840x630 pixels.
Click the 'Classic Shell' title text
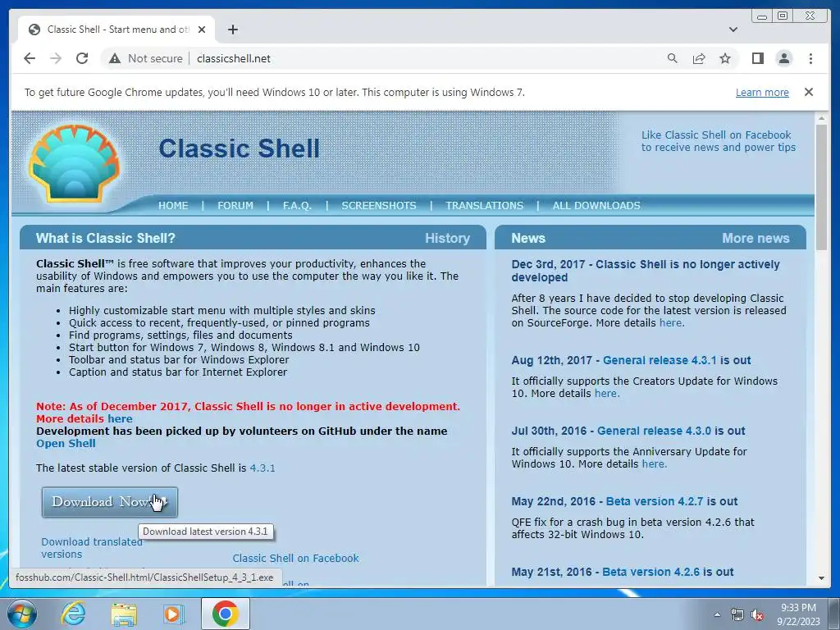[239, 148]
